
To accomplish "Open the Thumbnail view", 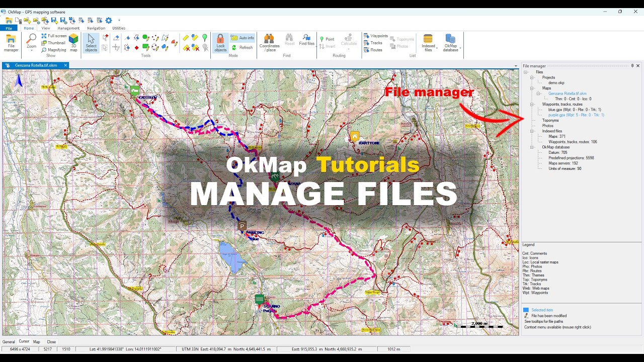I will point(53,43).
